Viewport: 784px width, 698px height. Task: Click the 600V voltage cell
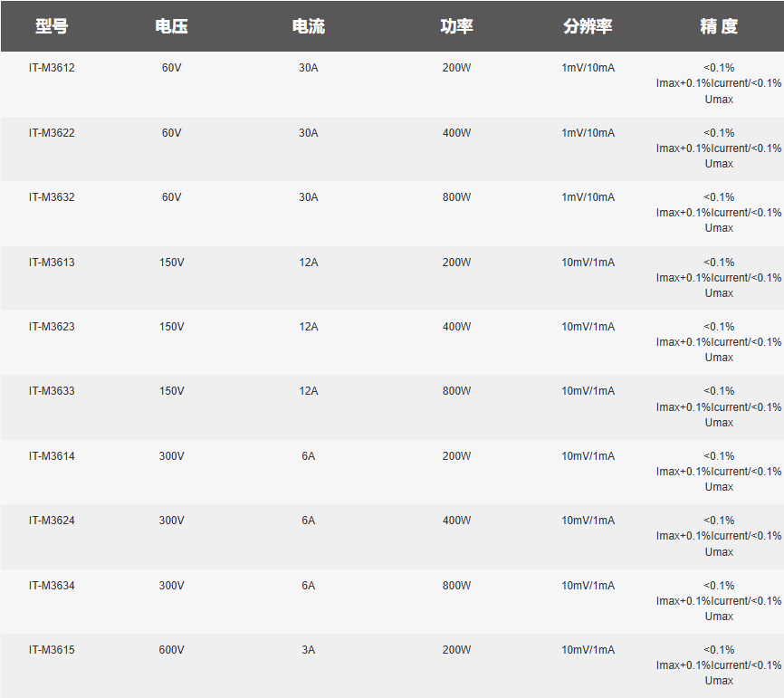[x=171, y=649]
